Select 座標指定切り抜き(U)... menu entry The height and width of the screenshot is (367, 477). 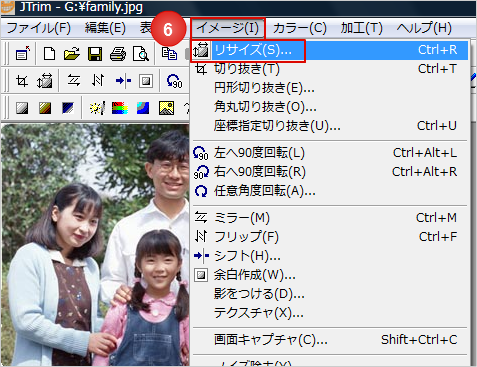tap(330, 126)
